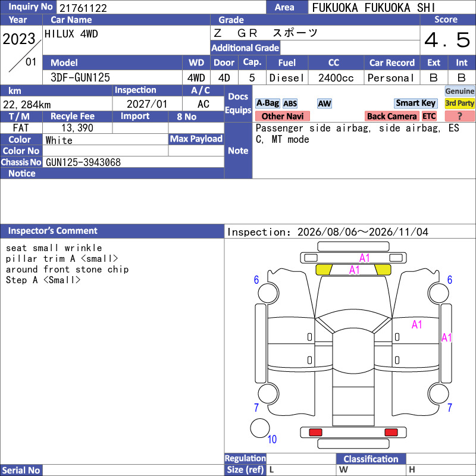Click the A1 mark on the right front door
This screenshot has width=476, height=476.
[417, 324]
